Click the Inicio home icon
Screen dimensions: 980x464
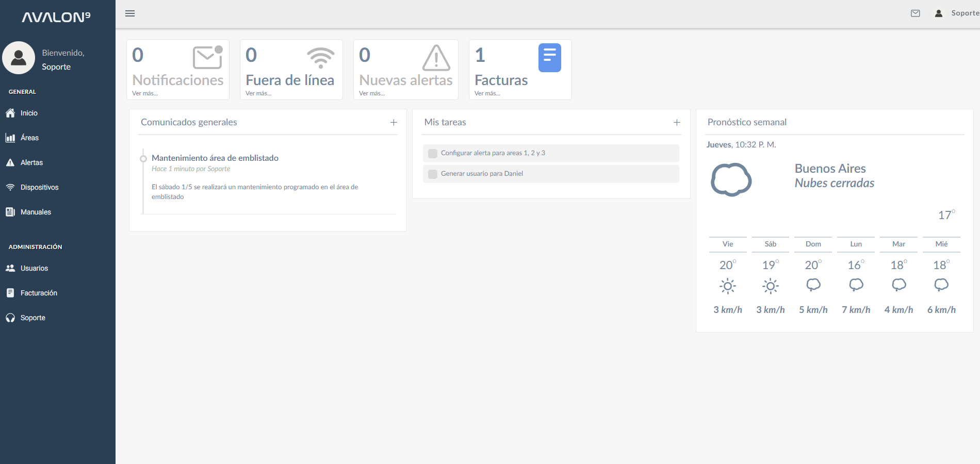click(x=10, y=113)
